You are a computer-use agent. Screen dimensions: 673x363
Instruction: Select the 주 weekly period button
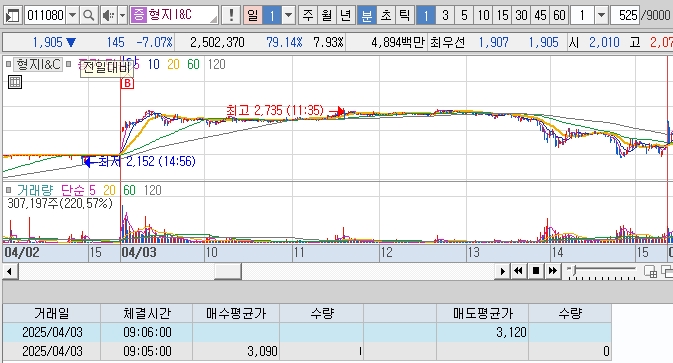(308, 15)
